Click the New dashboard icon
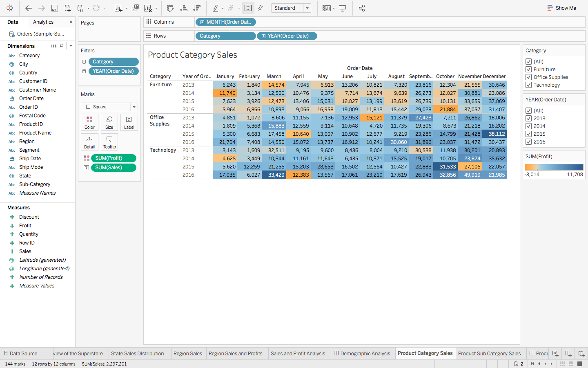This screenshot has height=368, width=588. coord(568,354)
